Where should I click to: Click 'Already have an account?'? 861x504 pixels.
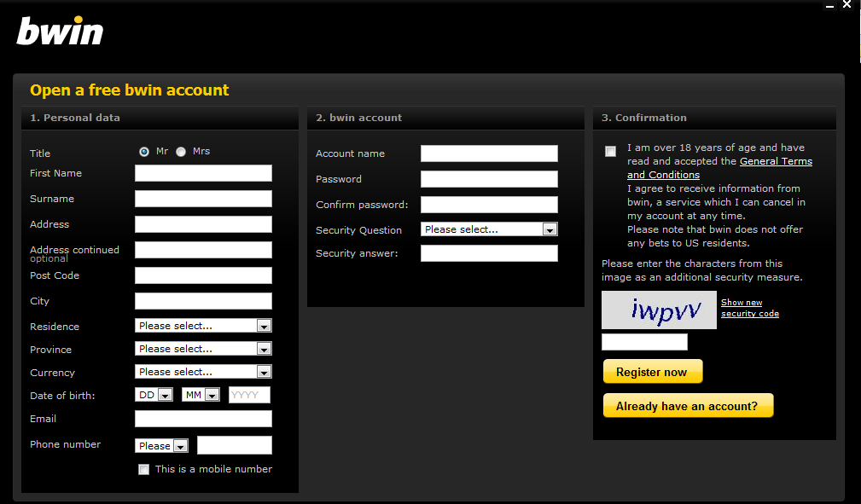tap(688, 405)
